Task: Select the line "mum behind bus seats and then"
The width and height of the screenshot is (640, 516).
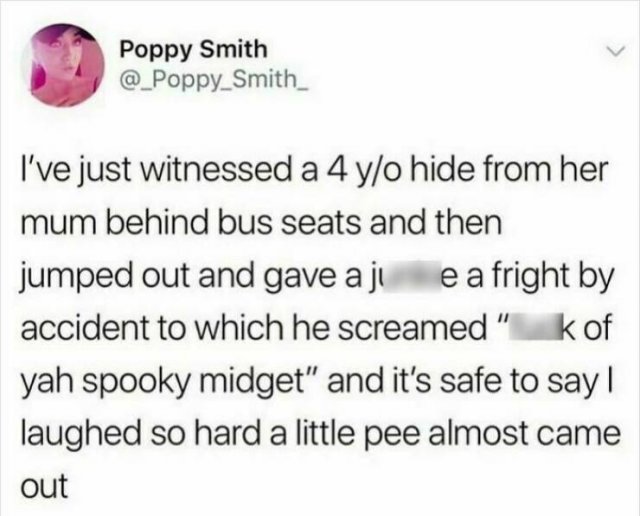Action: (261, 223)
